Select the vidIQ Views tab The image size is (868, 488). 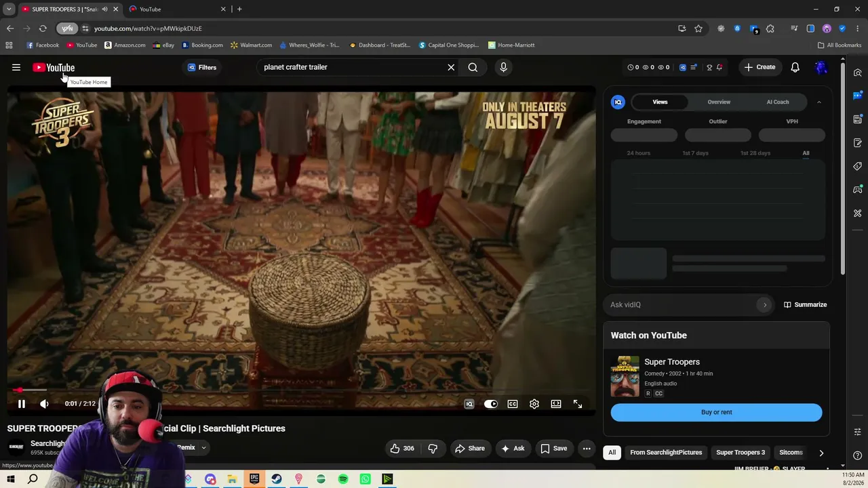pos(660,102)
